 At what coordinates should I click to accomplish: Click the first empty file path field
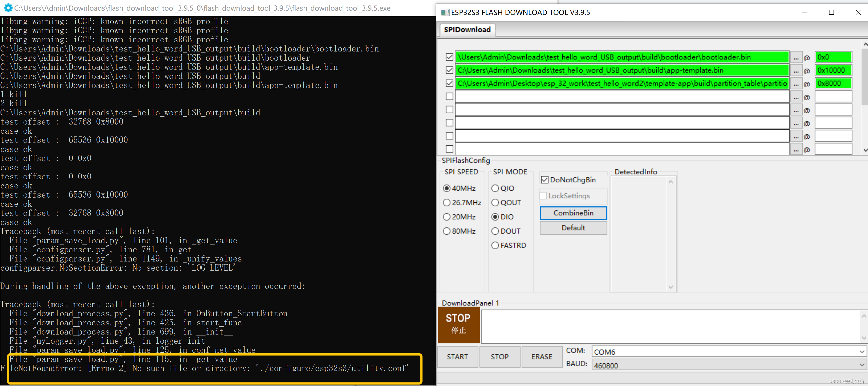tap(622, 97)
